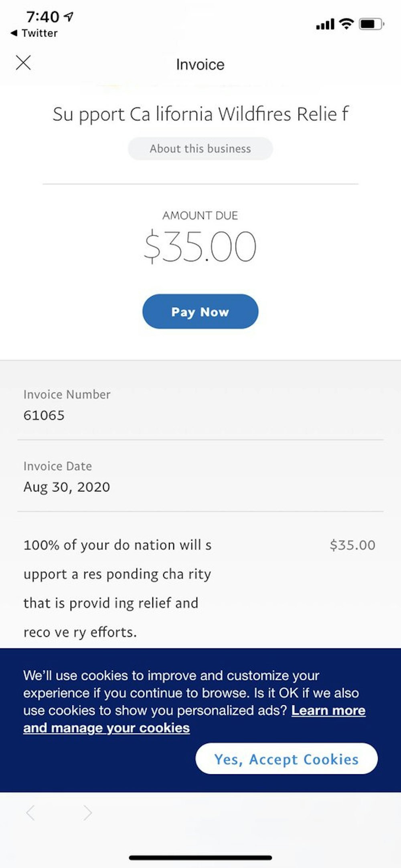401x868 pixels.
Task: Open About this business
Action: 200,149
